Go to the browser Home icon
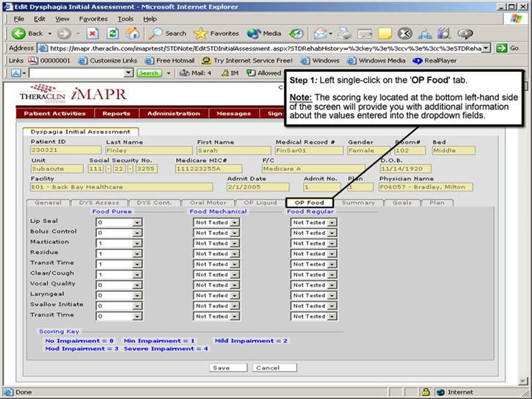This screenshot has width=532, height=399. pyautogui.click(x=132, y=33)
